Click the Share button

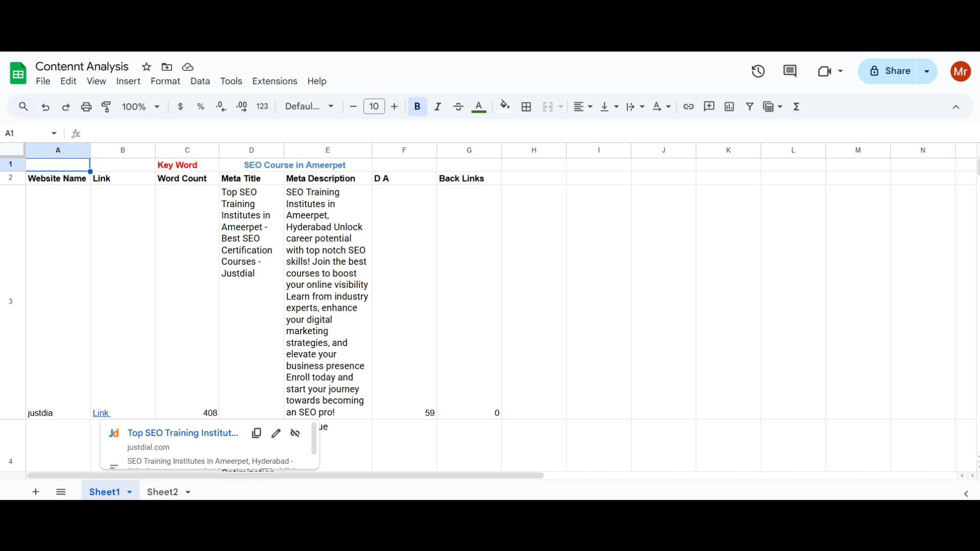point(888,71)
